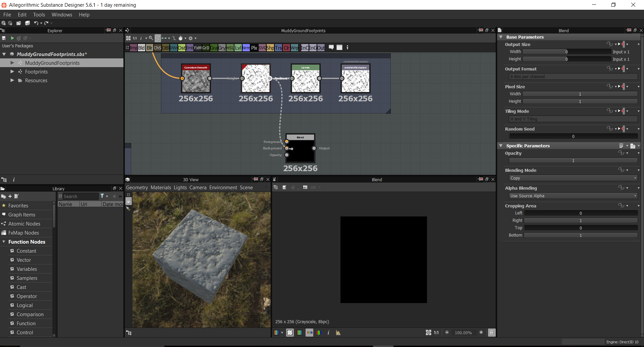Click the graph gear settings icon
This screenshot has height=347, width=644.
coord(191,38)
